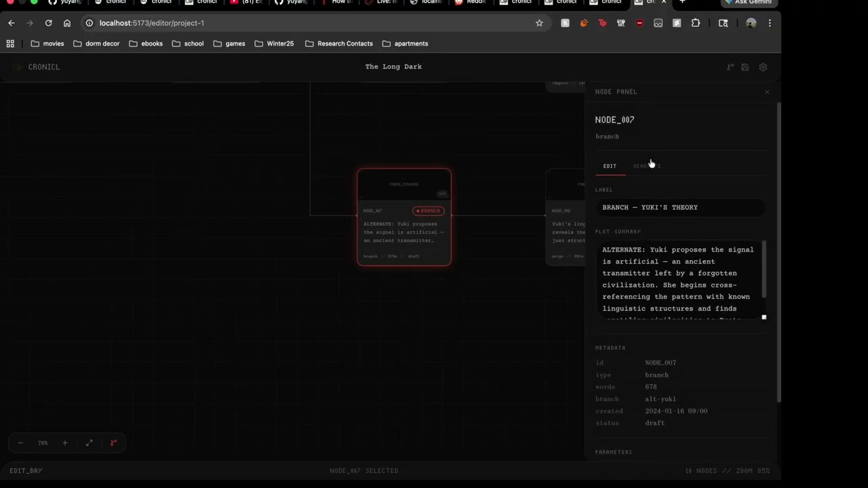
Task: Click the address bar localhost URL
Action: 151,23
